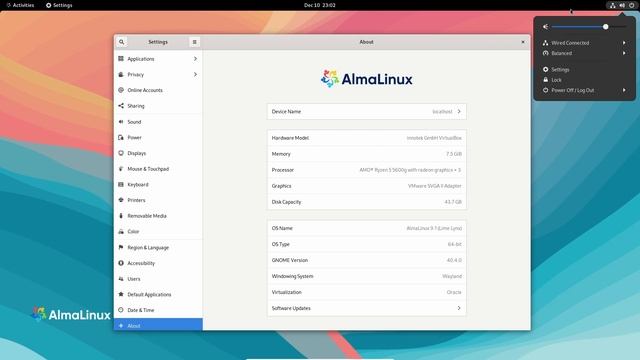Click the network icon in top bar
The image size is (640, 360).
point(613,5)
